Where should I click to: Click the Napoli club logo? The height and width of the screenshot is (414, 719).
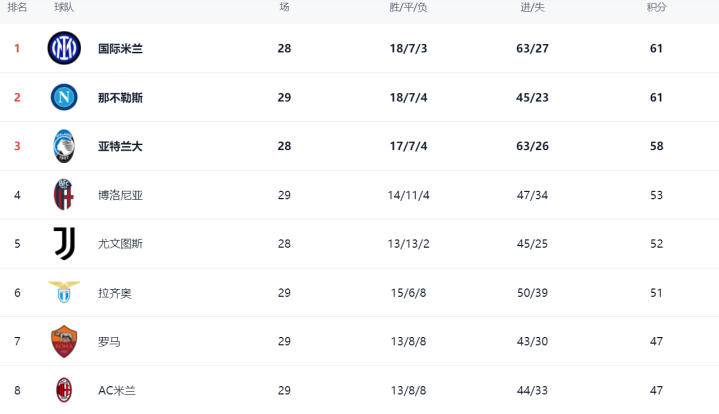tap(64, 97)
